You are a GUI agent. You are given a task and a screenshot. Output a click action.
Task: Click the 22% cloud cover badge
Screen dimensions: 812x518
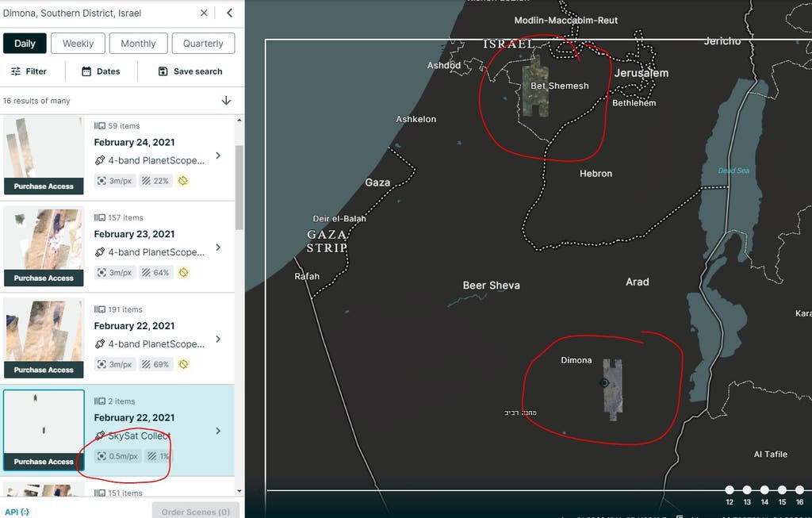(x=155, y=181)
